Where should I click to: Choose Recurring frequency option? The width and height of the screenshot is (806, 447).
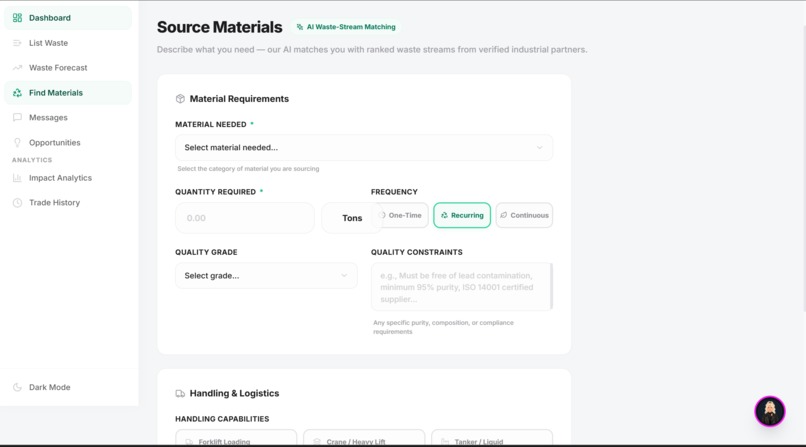pyautogui.click(x=462, y=215)
